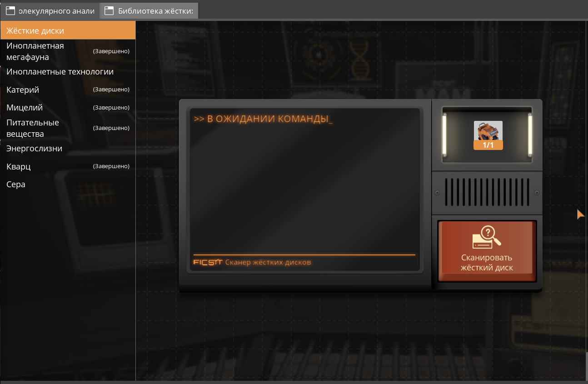
Task: Click the FICSIT logo on scanner screen
Action: pyautogui.click(x=208, y=262)
